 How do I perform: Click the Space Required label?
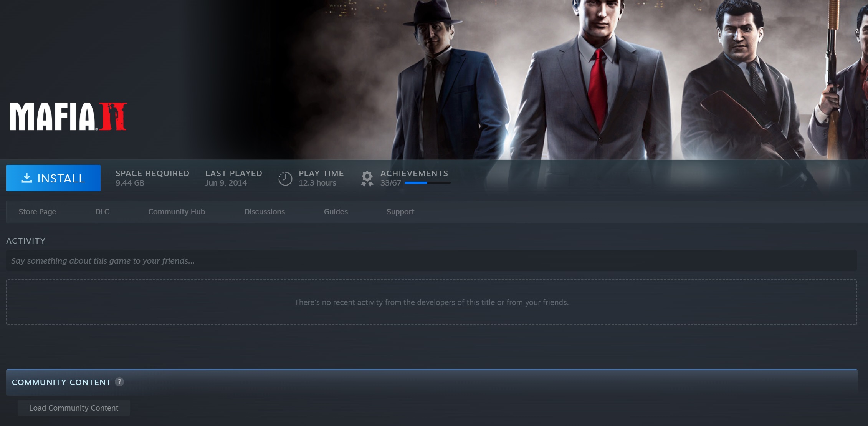152,173
